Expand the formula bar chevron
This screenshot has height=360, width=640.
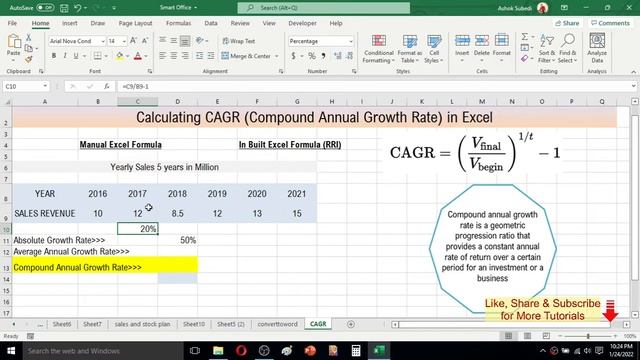[x=633, y=86]
